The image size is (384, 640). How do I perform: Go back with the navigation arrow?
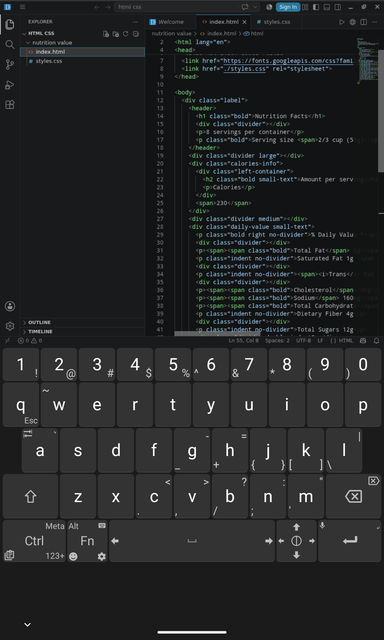coord(97,7)
